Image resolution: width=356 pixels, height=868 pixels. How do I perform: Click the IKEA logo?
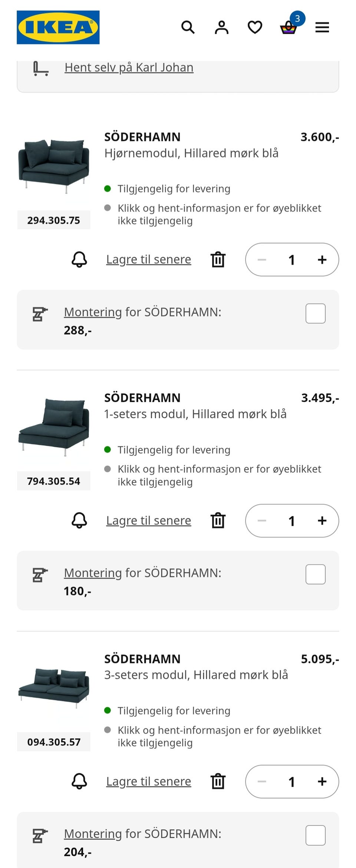[58, 27]
